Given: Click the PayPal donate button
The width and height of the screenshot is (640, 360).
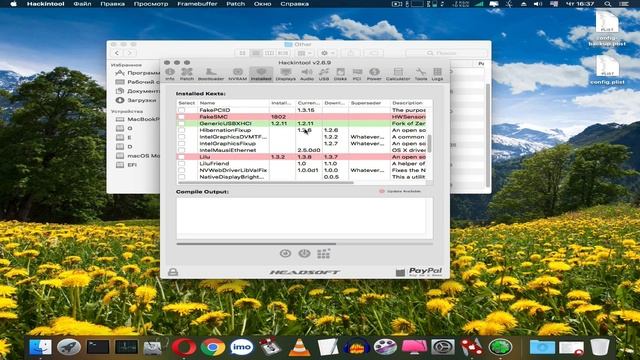Looking at the screenshot, I should point(419,272).
